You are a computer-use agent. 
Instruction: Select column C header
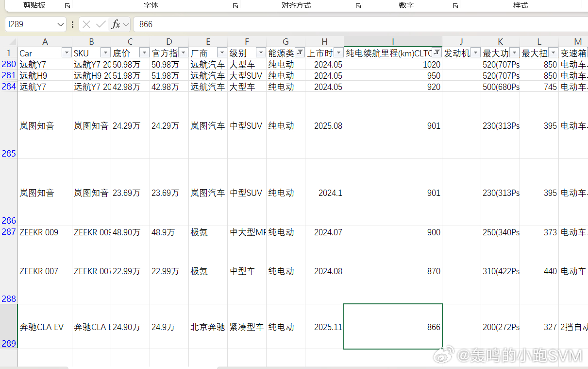tap(130, 42)
